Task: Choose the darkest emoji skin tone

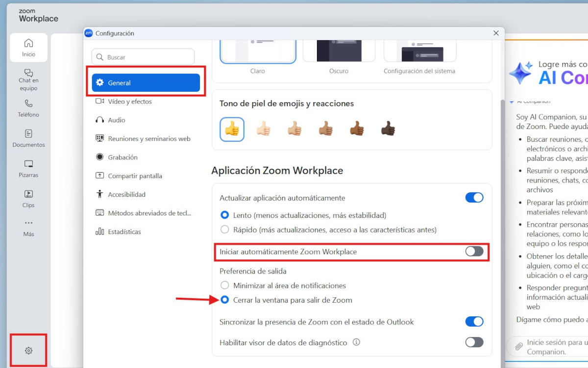Action: pyautogui.click(x=388, y=129)
